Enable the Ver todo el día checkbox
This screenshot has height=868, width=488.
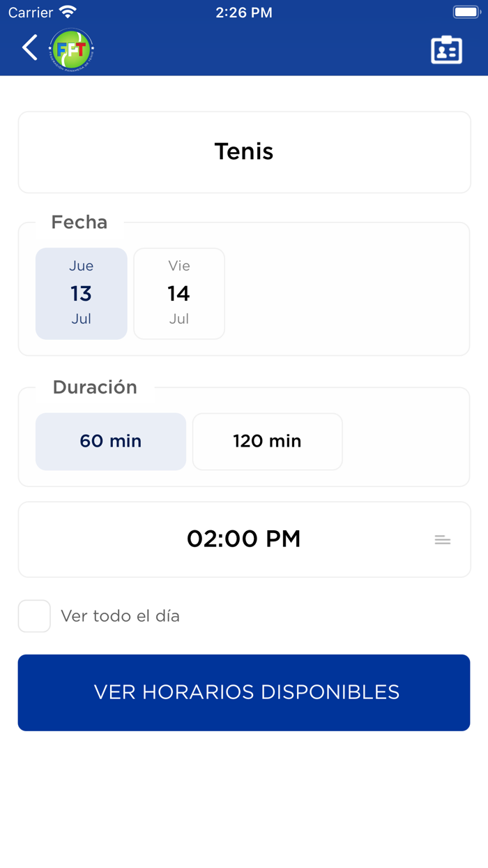[x=34, y=615]
